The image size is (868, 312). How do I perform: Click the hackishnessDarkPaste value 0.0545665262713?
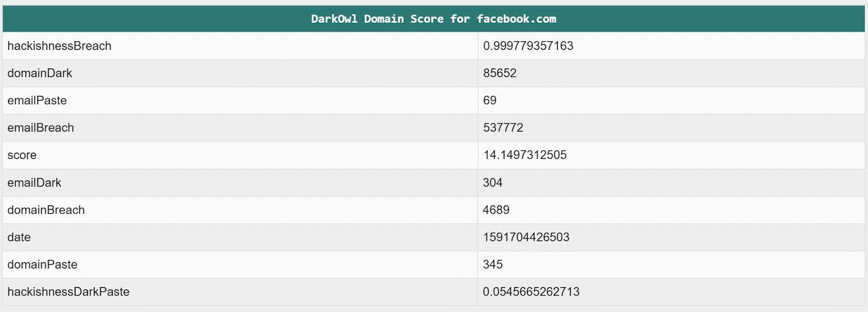click(x=531, y=292)
